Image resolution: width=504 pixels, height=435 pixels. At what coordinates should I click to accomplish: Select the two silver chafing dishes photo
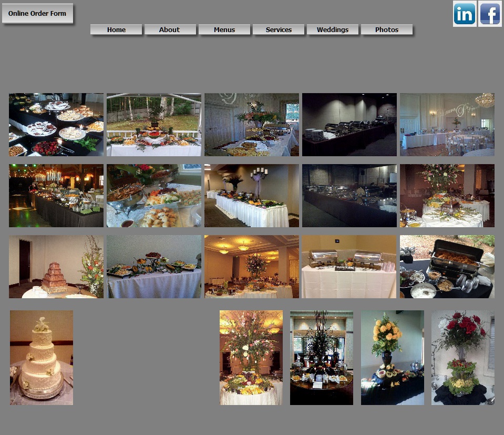tap(349, 267)
